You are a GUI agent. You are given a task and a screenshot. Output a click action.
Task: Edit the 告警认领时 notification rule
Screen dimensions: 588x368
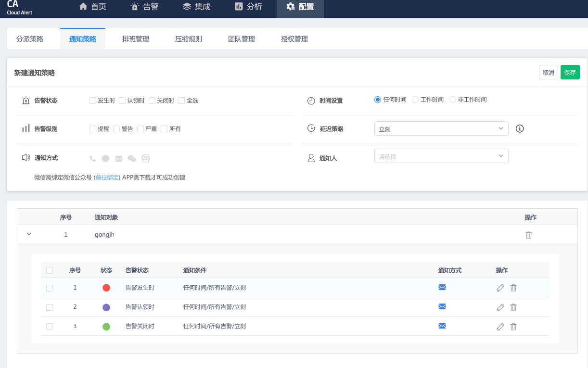pyautogui.click(x=500, y=306)
